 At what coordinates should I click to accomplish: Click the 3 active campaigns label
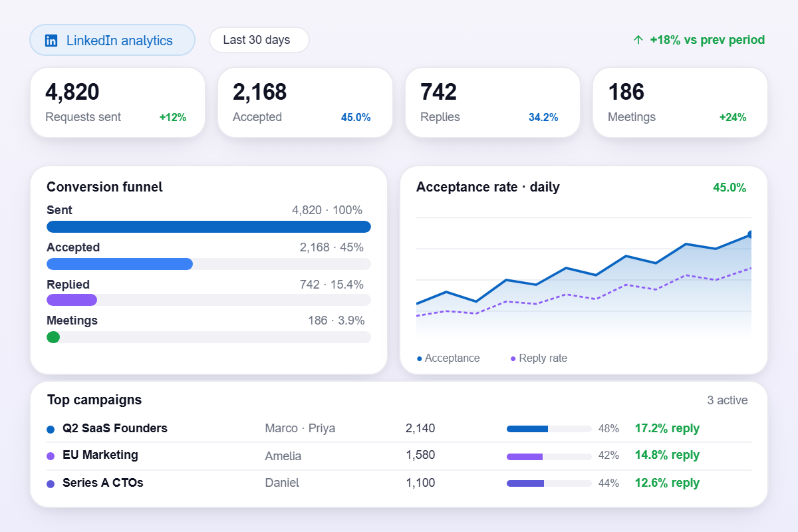(728, 400)
